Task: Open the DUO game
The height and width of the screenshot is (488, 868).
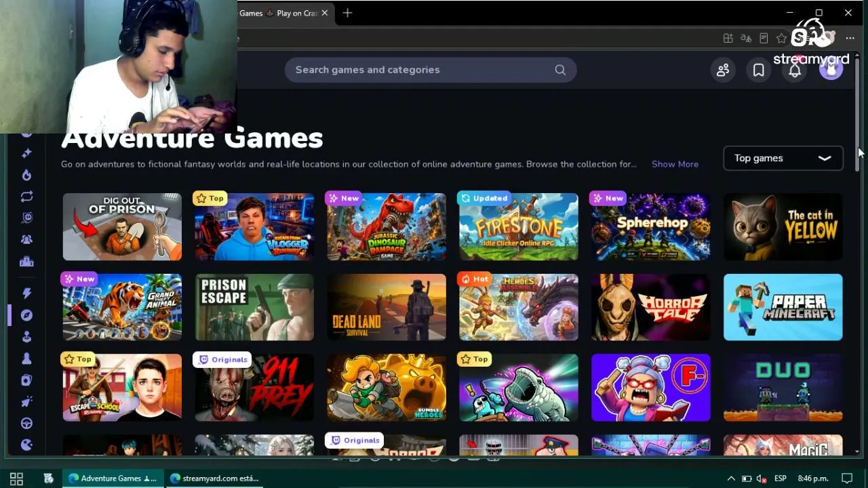Action: coord(783,388)
